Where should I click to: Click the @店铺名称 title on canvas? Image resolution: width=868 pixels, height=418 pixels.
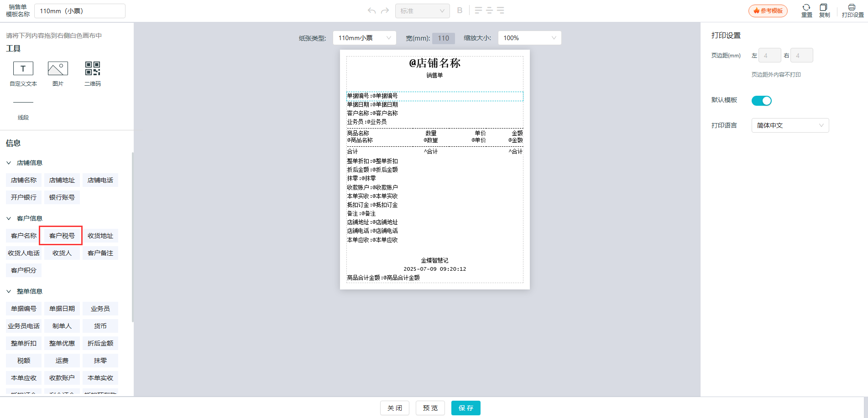[x=434, y=63]
